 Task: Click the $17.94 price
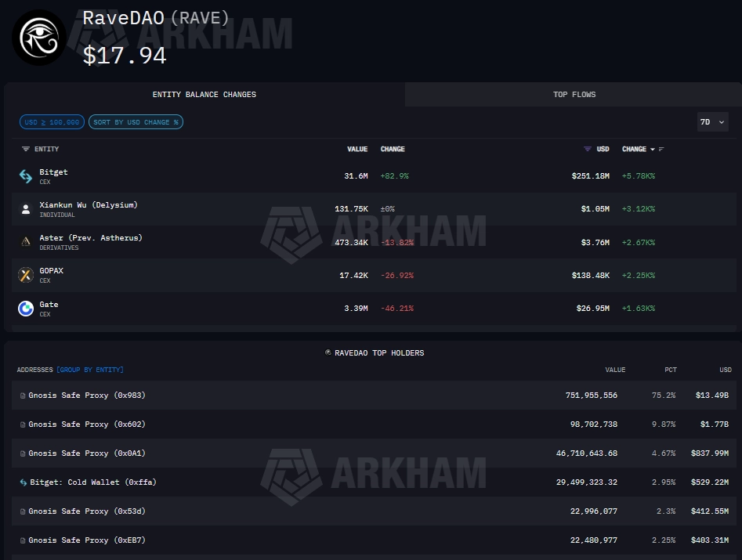pos(125,56)
